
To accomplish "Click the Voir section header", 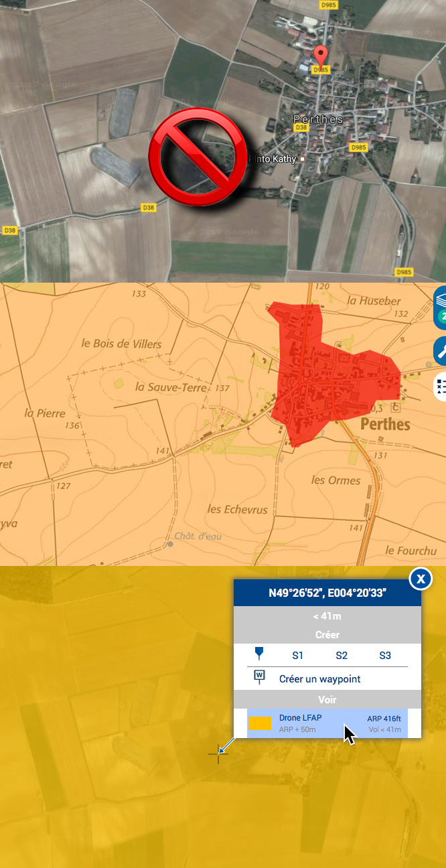I will tap(327, 699).
